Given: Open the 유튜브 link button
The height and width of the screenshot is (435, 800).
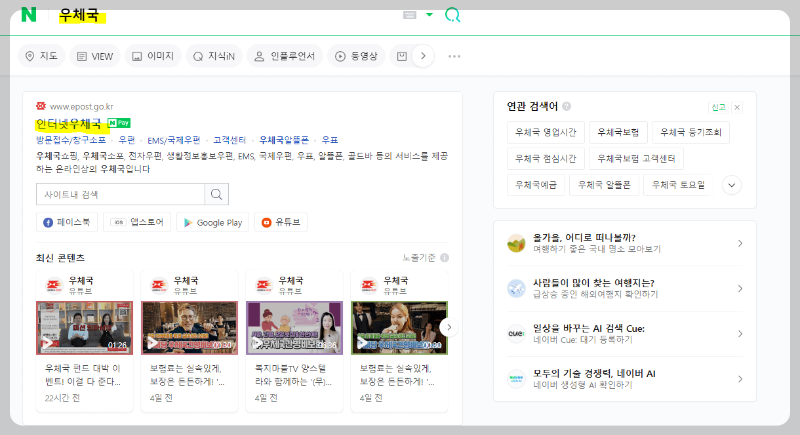Looking at the screenshot, I should coord(281,222).
